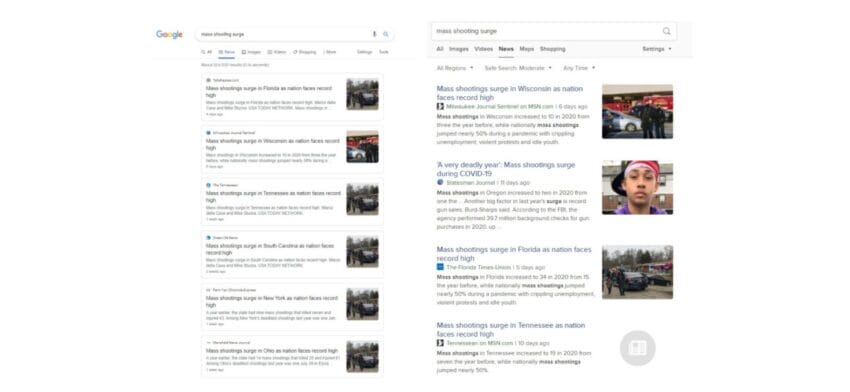
Task: Click 'Tennessean on MSN.com' source text
Action: pyautogui.click(x=480, y=343)
